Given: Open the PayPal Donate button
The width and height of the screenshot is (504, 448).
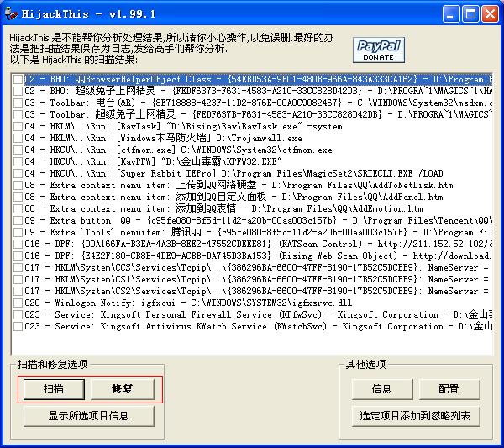Looking at the screenshot, I should pyautogui.click(x=378, y=50).
